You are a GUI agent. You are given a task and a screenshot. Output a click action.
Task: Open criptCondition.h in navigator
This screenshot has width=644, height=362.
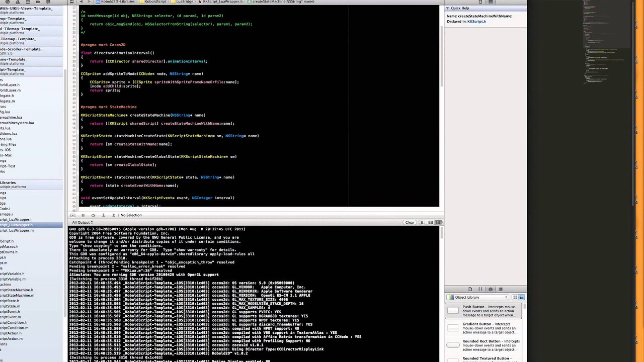tap(14, 322)
